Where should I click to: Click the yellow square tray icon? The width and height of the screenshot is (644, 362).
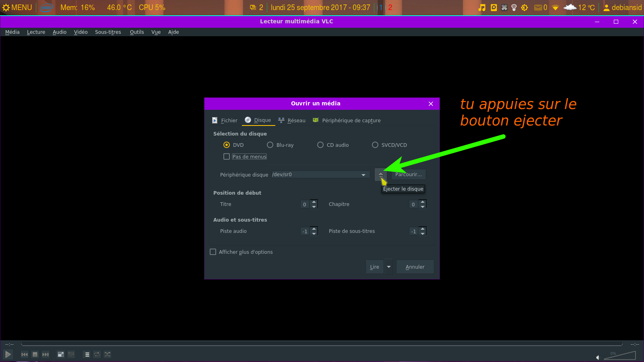tap(494, 8)
